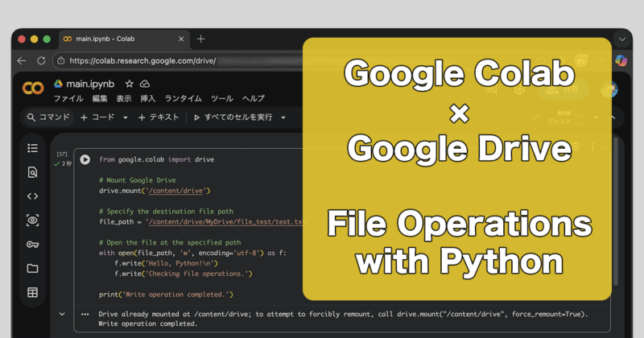Expand the コード insert dropdown arrow
The image size is (644, 338).
coord(126,117)
